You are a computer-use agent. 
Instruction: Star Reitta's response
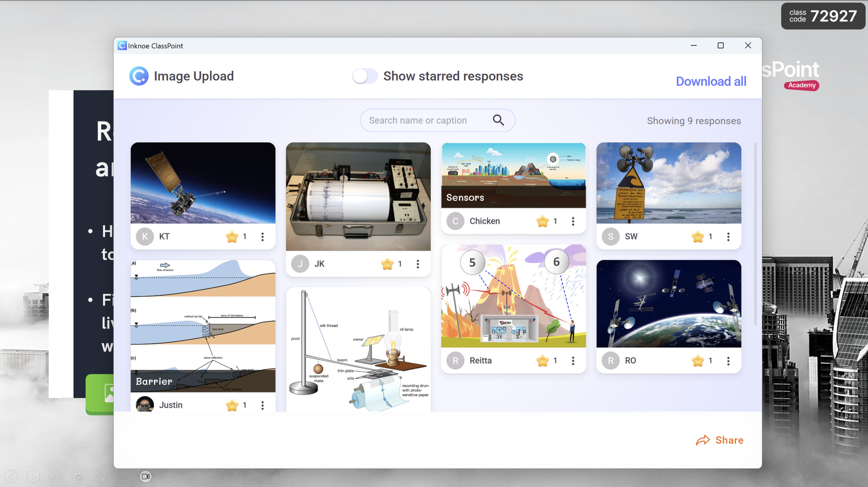pyautogui.click(x=542, y=361)
